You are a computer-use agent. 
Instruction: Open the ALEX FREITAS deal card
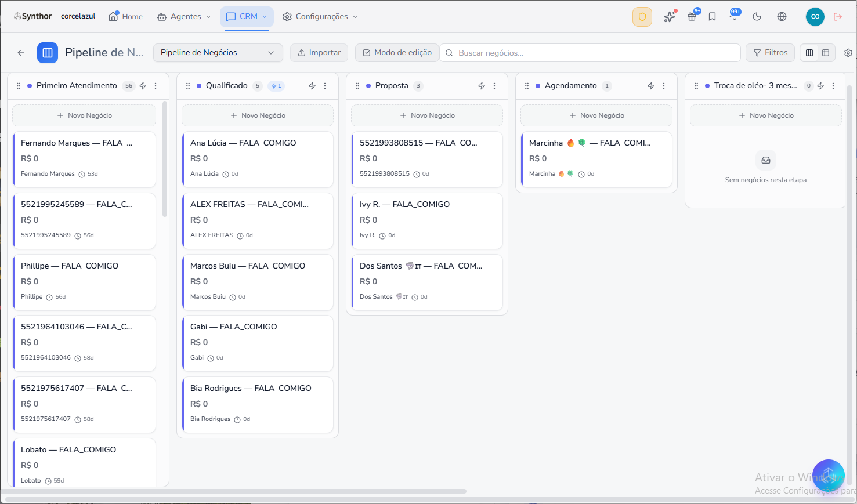point(258,221)
